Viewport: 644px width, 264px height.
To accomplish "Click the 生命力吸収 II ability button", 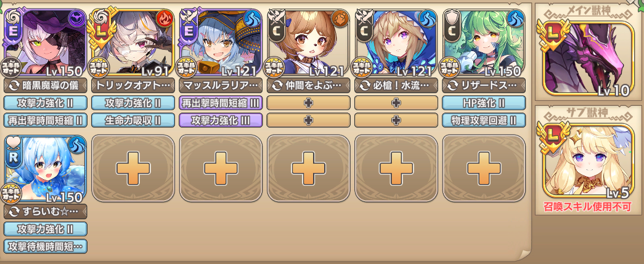I will [x=133, y=120].
